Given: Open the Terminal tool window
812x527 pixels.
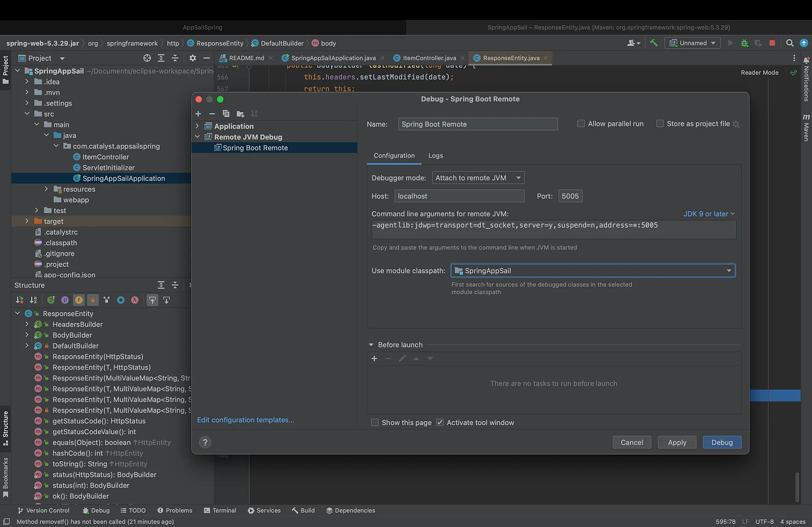Looking at the screenshot, I should coord(220,510).
